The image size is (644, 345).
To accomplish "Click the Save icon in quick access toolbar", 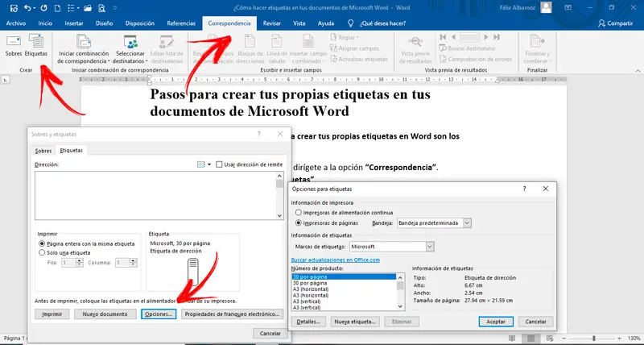I will pos(14,7).
